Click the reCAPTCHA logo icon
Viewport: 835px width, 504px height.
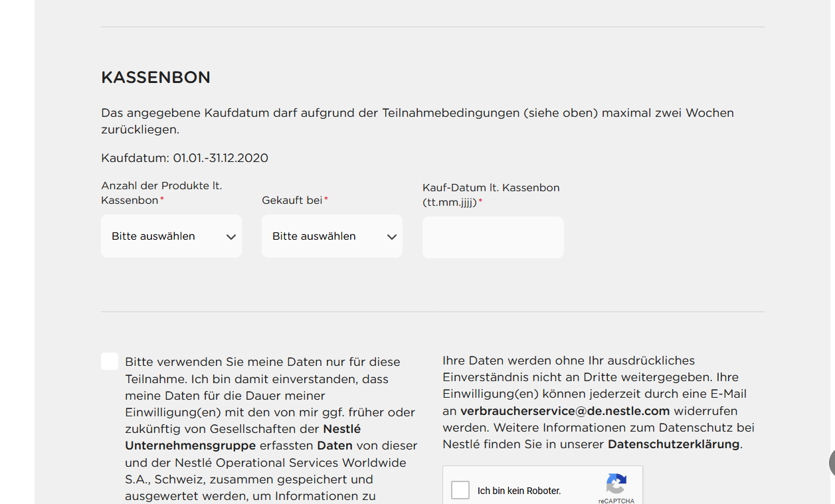(616, 483)
